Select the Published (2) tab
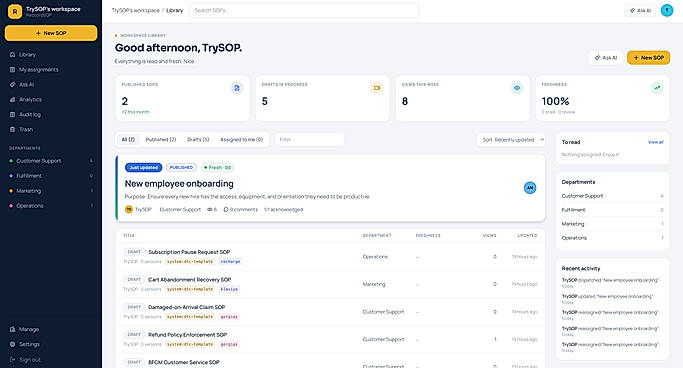The width and height of the screenshot is (683, 368). [161, 140]
